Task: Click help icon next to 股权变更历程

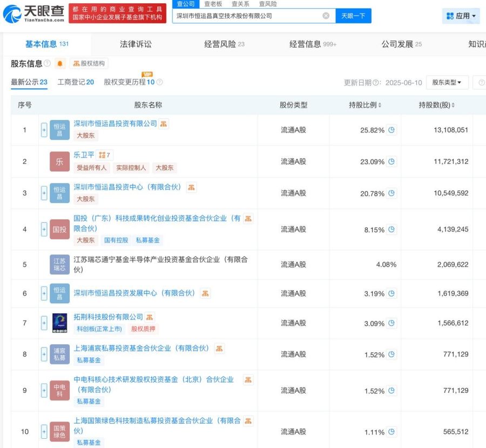Action: [160, 82]
